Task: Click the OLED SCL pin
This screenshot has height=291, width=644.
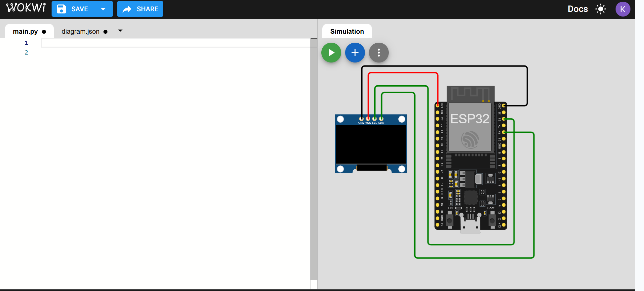Action: click(375, 119)
